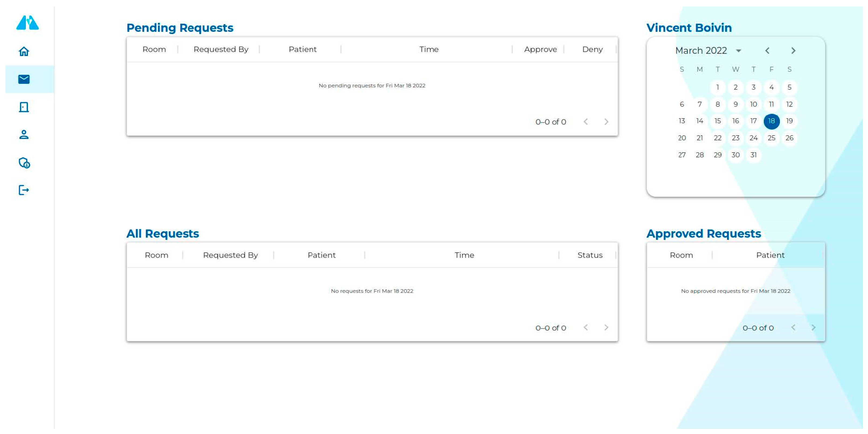Next page arrow in Approved Requests
Screen dimensions: 868x434
click(813, 328)
